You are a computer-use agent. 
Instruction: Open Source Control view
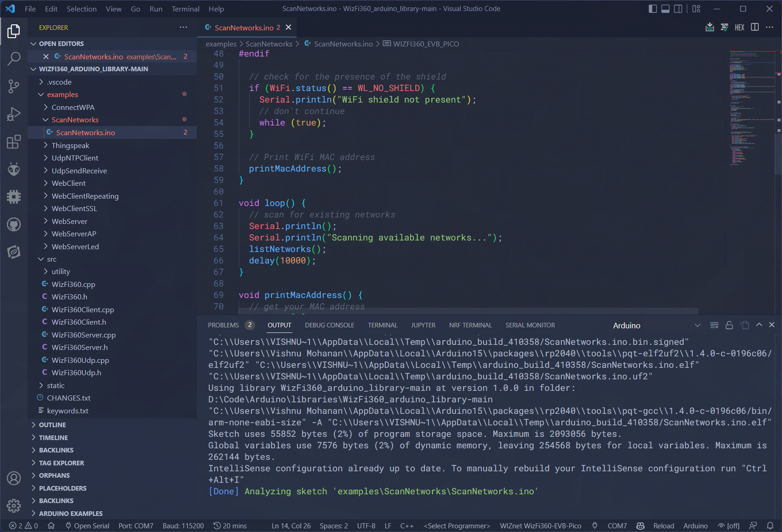[14, 86]
